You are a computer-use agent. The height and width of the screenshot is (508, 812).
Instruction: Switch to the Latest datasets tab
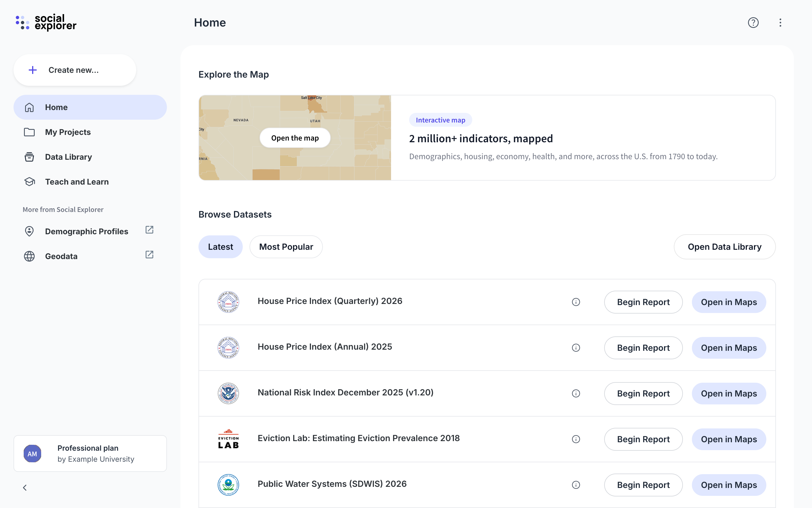pos(220,247)
